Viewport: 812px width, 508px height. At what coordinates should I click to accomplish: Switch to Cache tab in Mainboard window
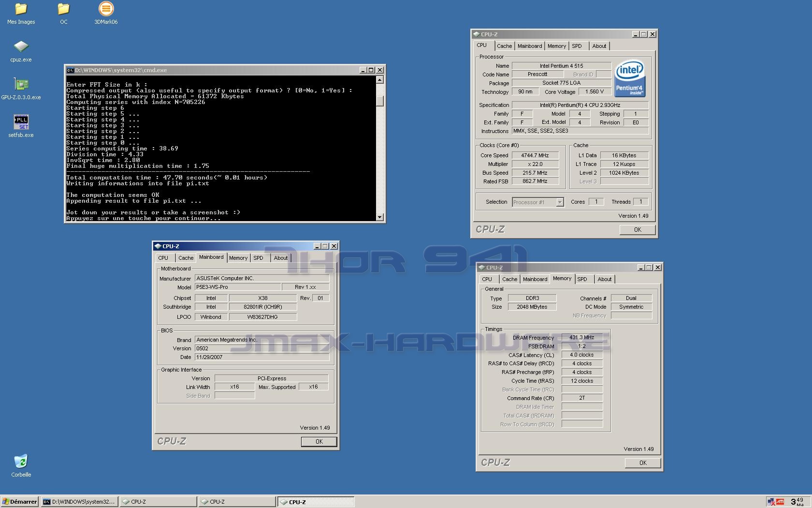pos(186,258)
